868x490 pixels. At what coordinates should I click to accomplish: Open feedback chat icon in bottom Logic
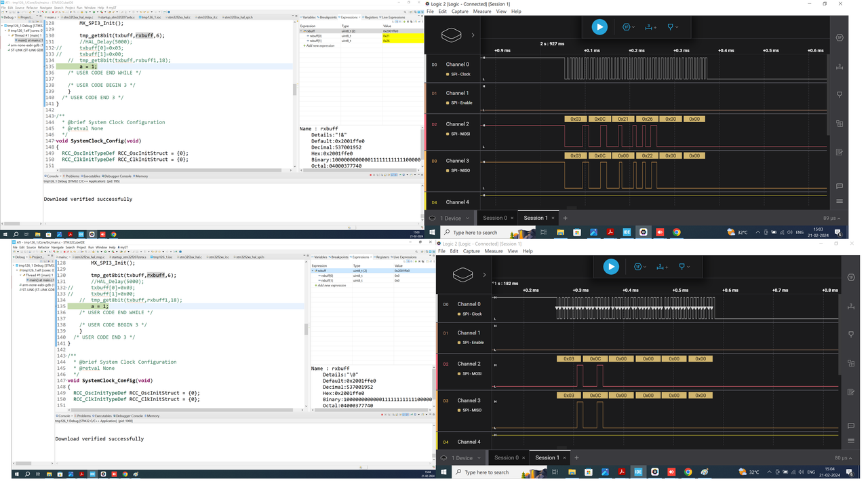pos(851,426)
